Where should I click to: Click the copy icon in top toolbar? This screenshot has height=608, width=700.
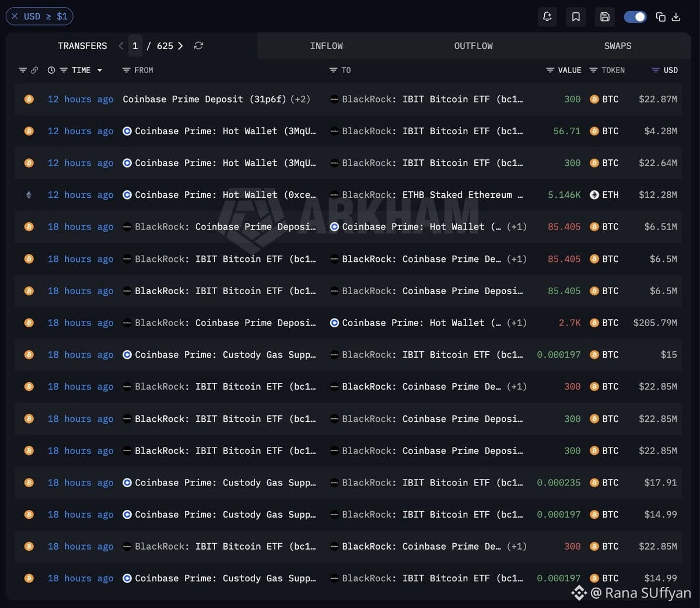pyautogui.click(x=660, y=17)
